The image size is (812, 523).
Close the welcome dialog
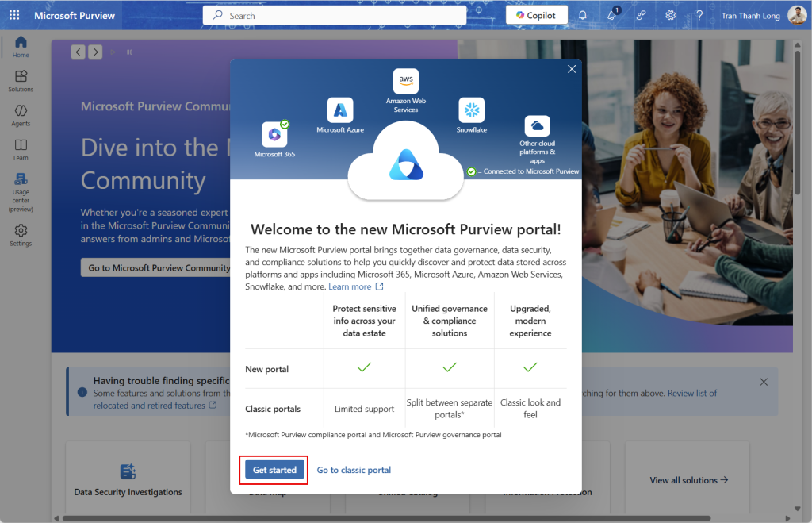point(572,69)
